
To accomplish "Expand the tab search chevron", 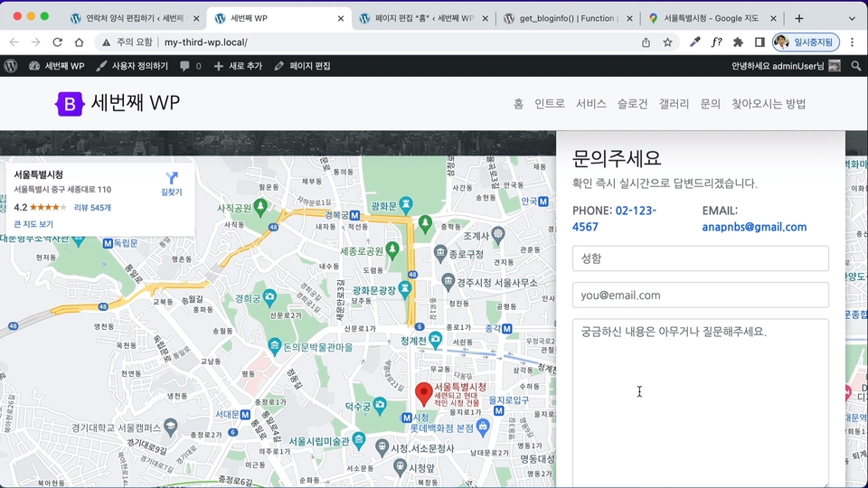I will coord(852,18).
